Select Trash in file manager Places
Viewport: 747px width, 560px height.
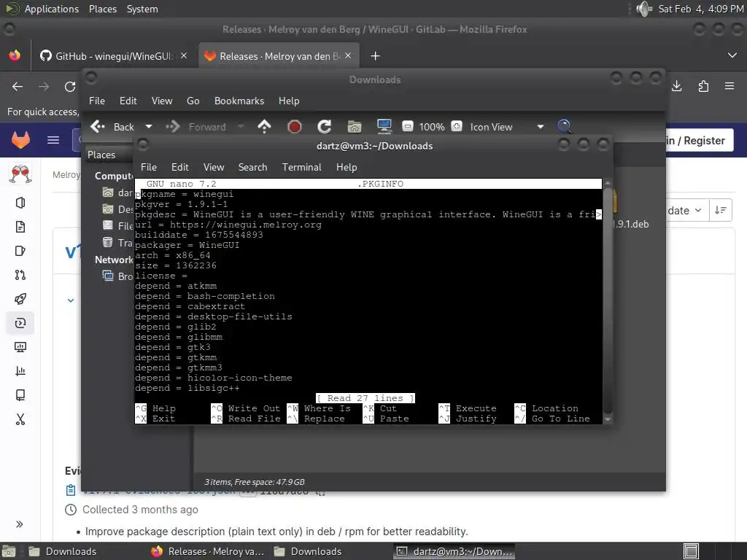pos(117,243)
